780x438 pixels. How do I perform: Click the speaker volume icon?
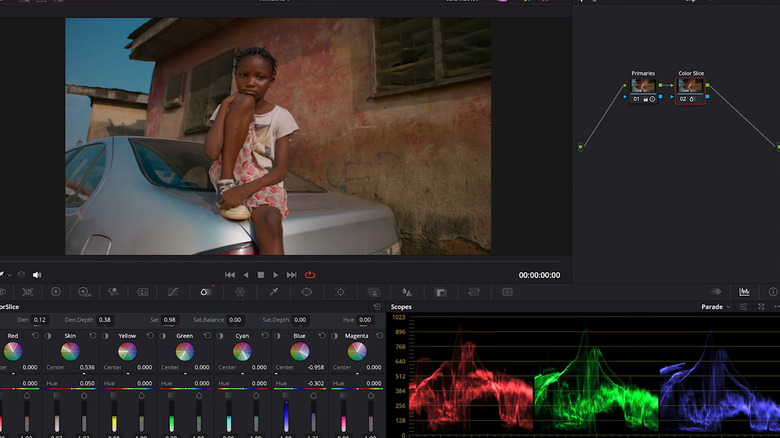[x=37, y=275]
